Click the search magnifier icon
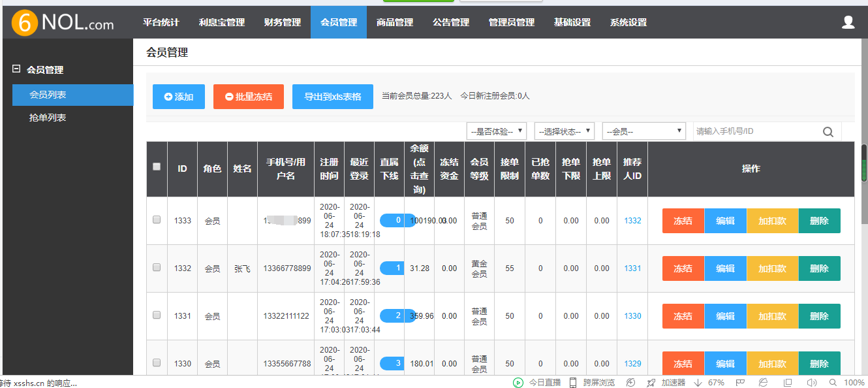The image size is (868, 388). [828, 132]
